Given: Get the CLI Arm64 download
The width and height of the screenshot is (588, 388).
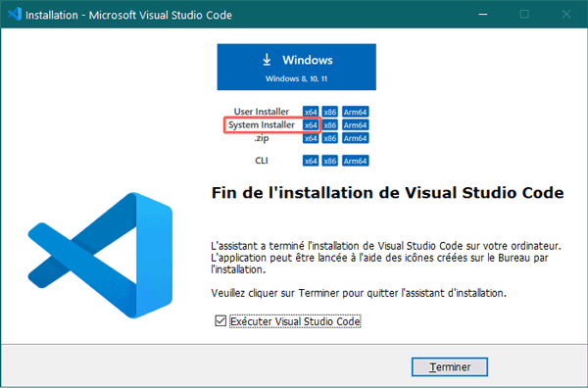Looking at the screenshot, I should click(x=355, y=161).
